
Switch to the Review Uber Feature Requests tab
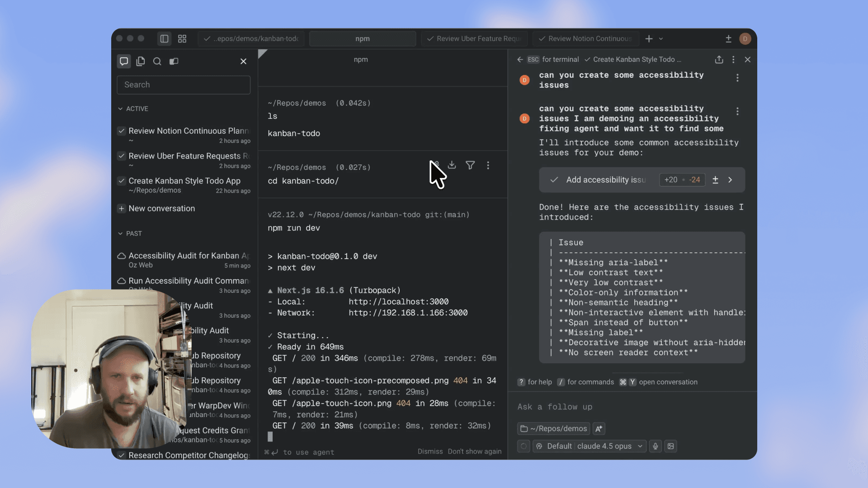click(474, 39)
